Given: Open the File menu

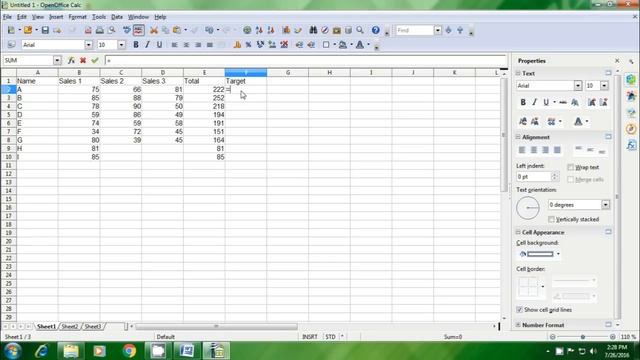Looking at the screenshot, I should click(7, 17).
